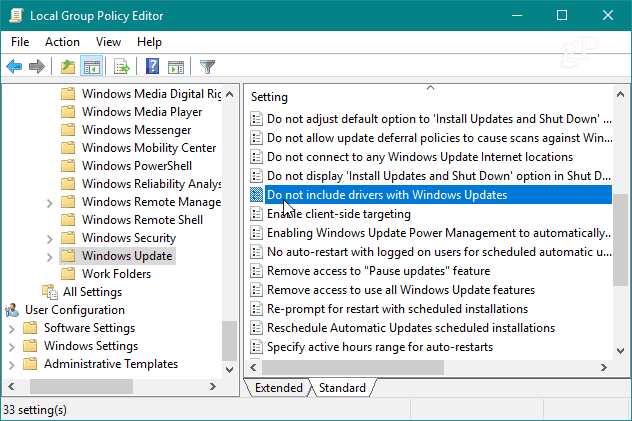This screenshot has width=632, height=421.
Task: Click the Software Settings folder icon
Action: [30, 328]
